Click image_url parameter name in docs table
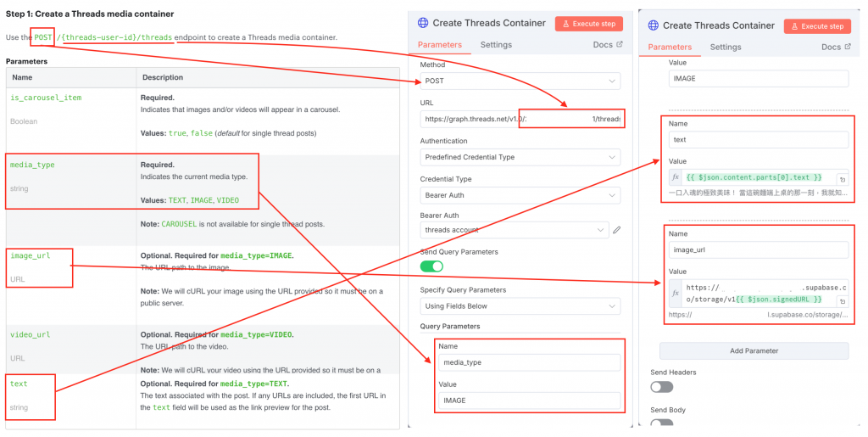 click(30, 255)
